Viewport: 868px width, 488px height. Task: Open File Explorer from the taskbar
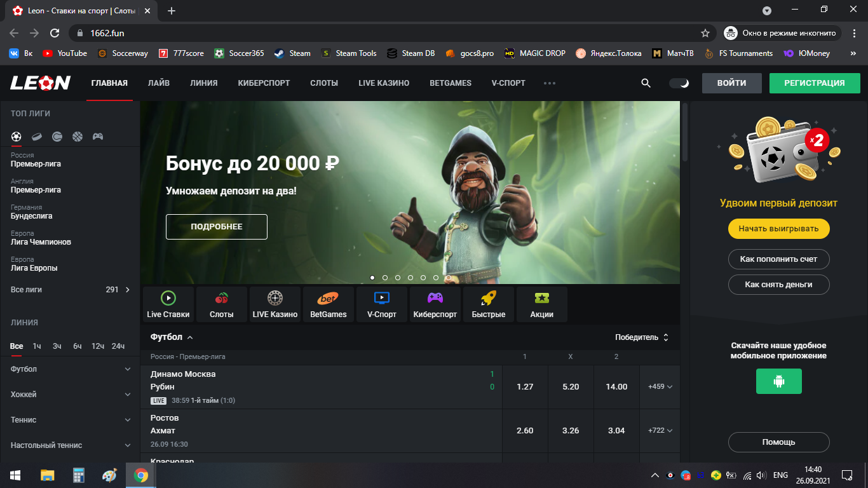point(48,475)
